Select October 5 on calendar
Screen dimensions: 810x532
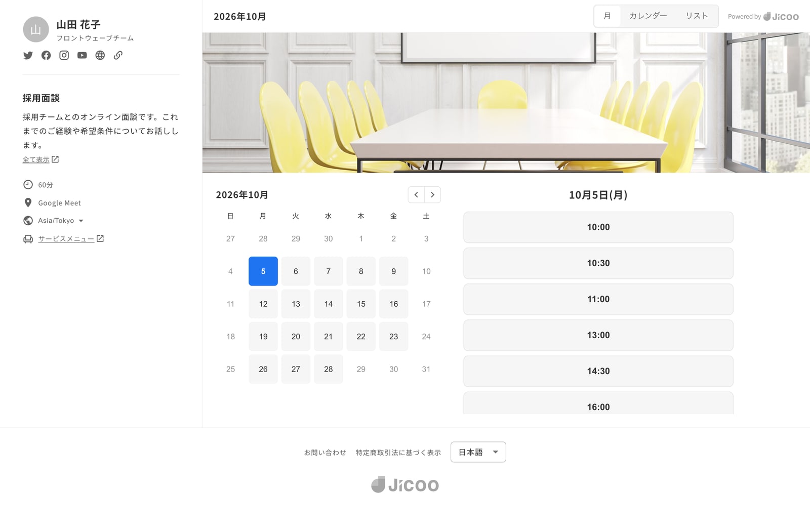coord(263,271)
